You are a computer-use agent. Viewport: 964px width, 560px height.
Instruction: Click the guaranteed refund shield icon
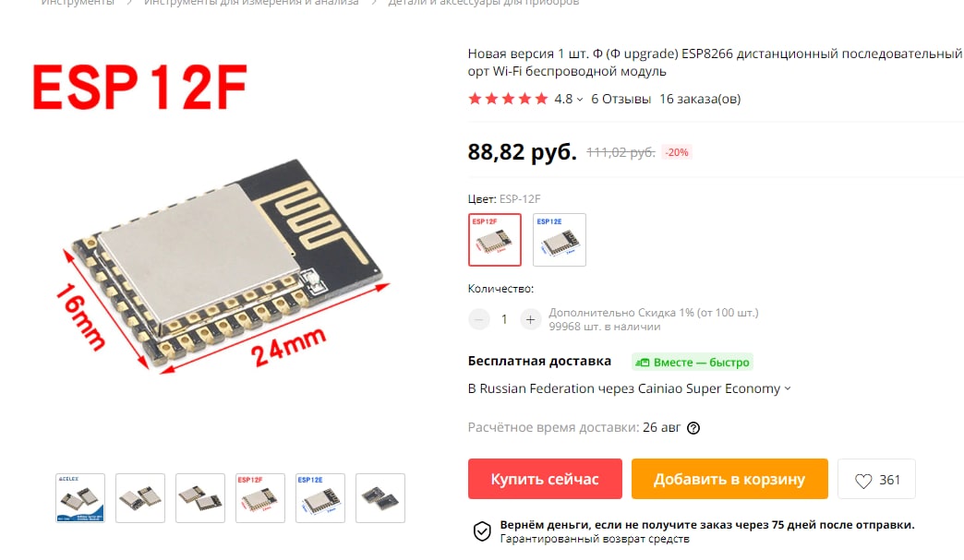click(482, 531)
